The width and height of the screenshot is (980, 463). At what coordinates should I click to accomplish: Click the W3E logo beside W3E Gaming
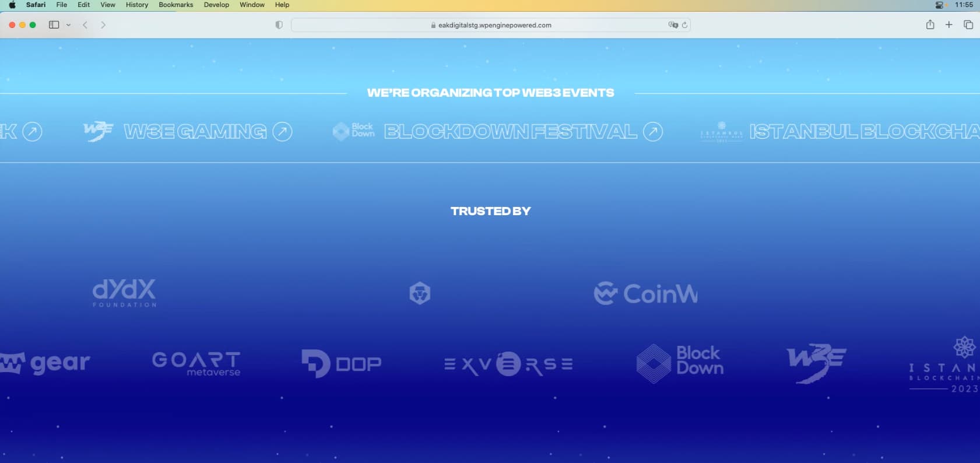click(x=98, y=132)
